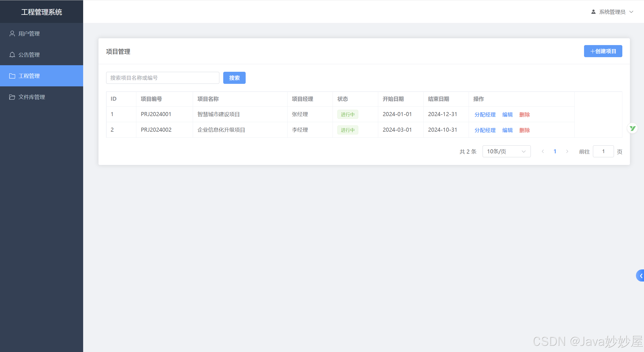
Task: Click the bell icon for 公告管理
Action: click(x=12, y=55)
